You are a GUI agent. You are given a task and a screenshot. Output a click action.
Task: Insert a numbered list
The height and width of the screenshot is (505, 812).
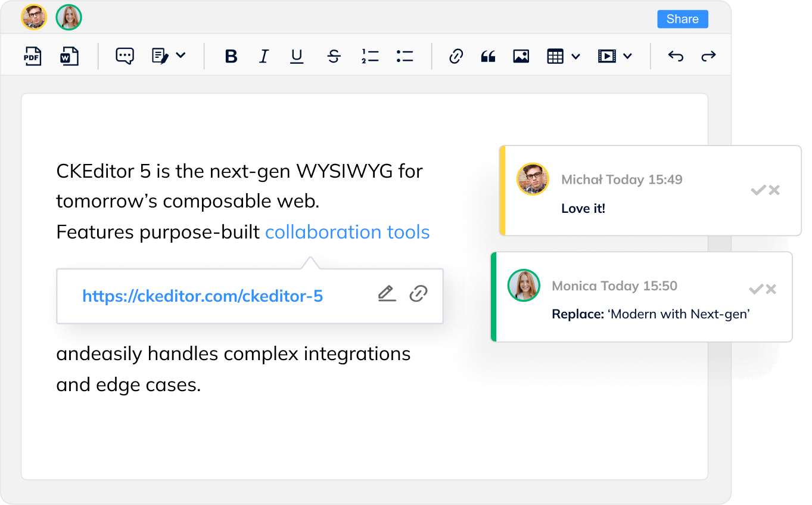pyautogui.click(x=370, y=57)
